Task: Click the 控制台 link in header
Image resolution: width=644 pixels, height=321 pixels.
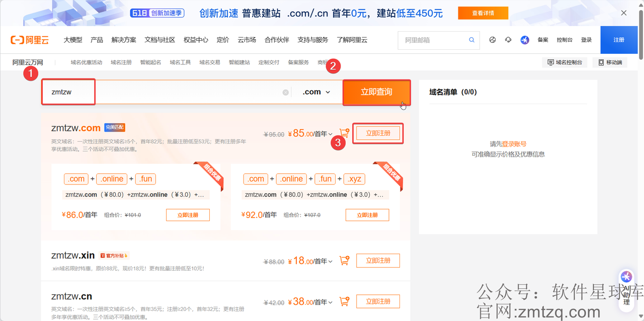Action: click(565, 40)
